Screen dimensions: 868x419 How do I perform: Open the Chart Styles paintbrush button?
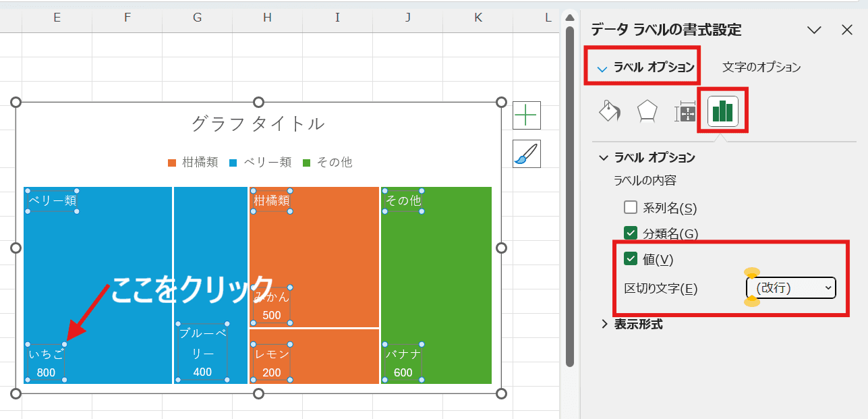point(526,154)
